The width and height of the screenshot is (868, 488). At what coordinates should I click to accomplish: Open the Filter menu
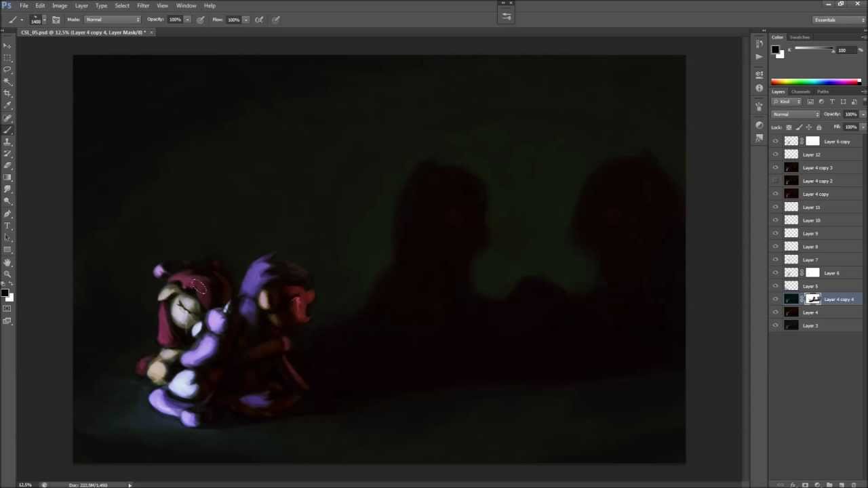[x=142, y=5]
